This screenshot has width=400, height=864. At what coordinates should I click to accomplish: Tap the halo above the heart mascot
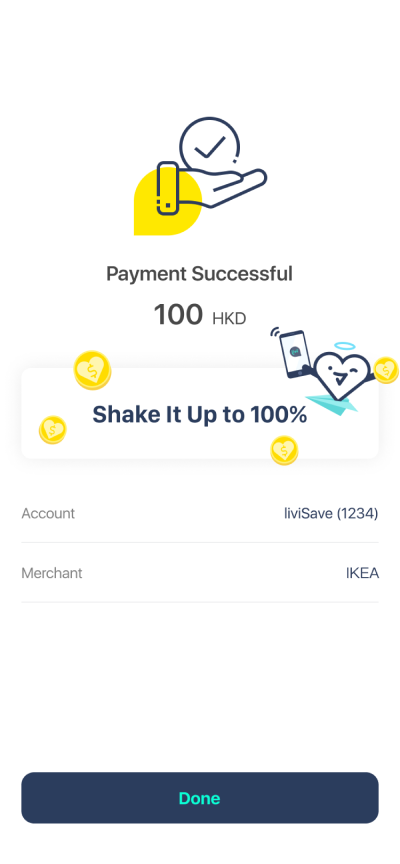[345, 347]
